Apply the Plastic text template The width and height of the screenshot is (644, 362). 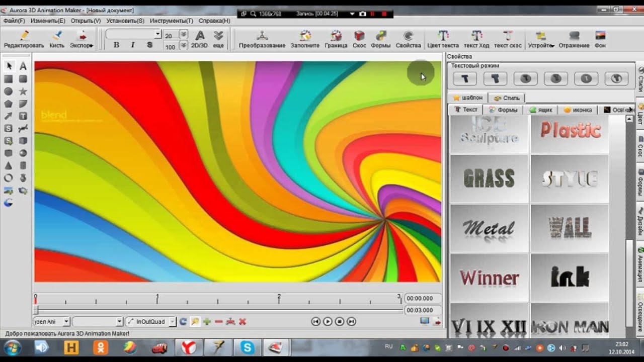point(570,134)
